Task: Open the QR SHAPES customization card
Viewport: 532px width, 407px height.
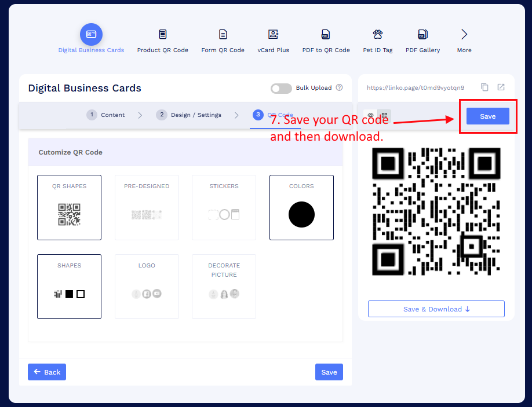Action: click(69, 207)
